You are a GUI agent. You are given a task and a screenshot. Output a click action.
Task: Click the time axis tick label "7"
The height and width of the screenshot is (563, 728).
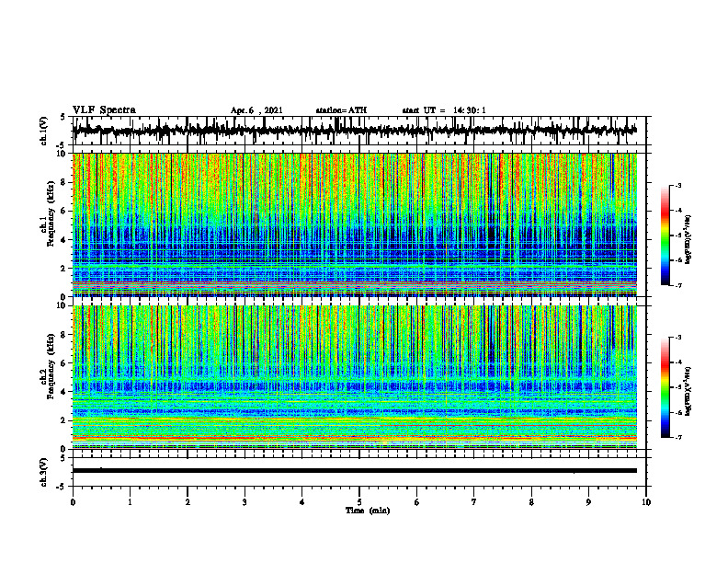(x=474, y=502)
